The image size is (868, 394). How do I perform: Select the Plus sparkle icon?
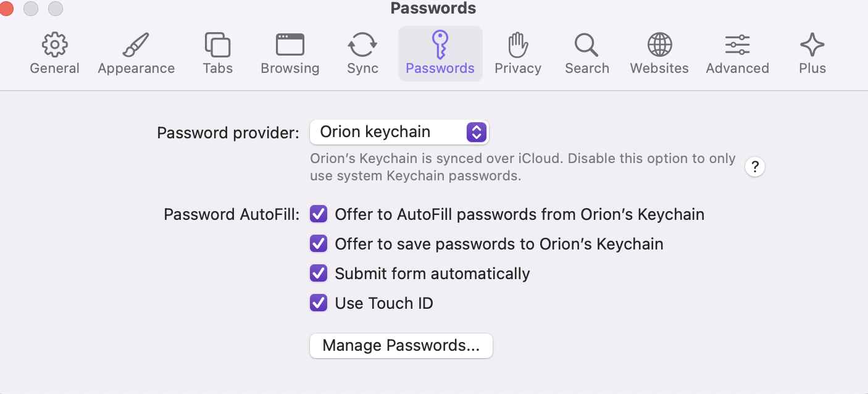[812, 45]
